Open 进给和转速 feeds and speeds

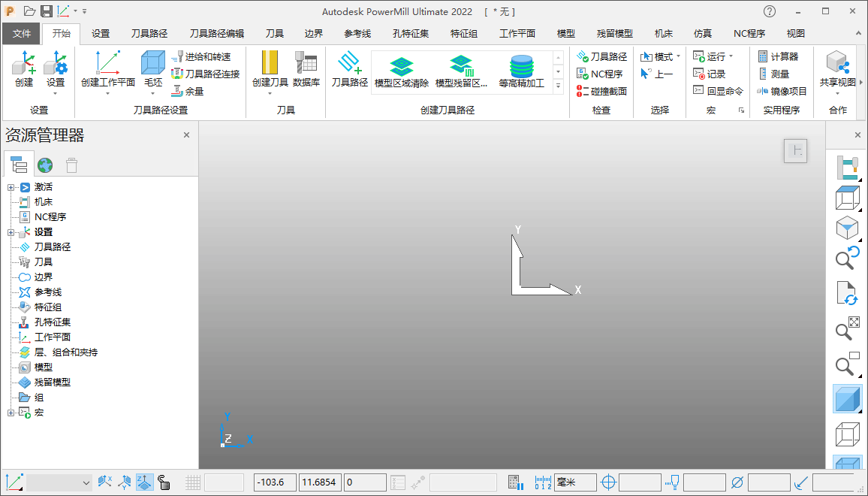coord(201,56)
